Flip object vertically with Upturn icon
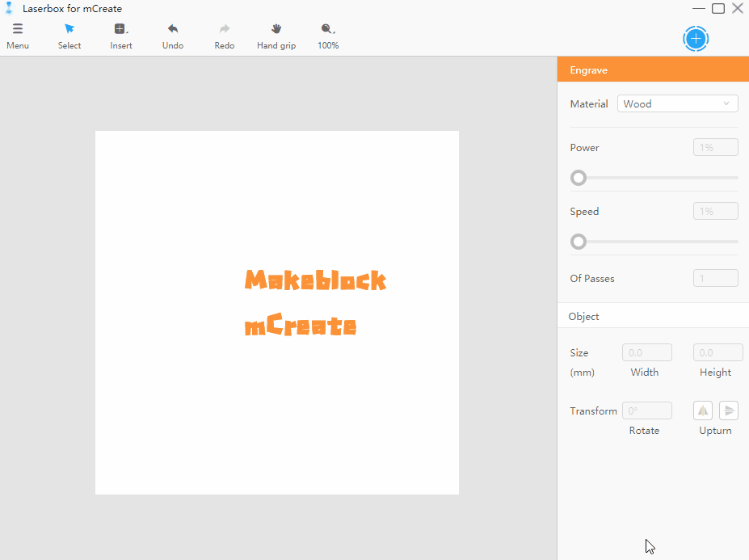The width and height of the screenshot is (749, 560). pyautogui.click(x=729, y=411)
